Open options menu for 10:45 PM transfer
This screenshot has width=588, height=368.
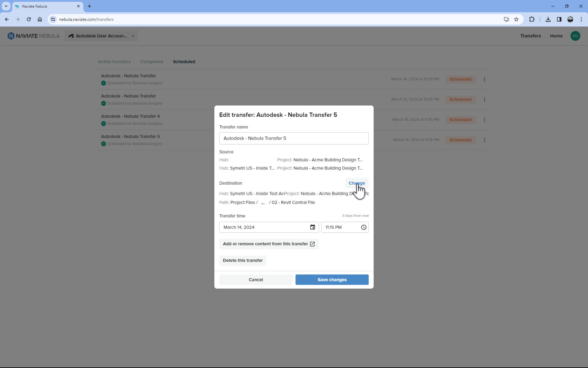click(x=485, y=99)
